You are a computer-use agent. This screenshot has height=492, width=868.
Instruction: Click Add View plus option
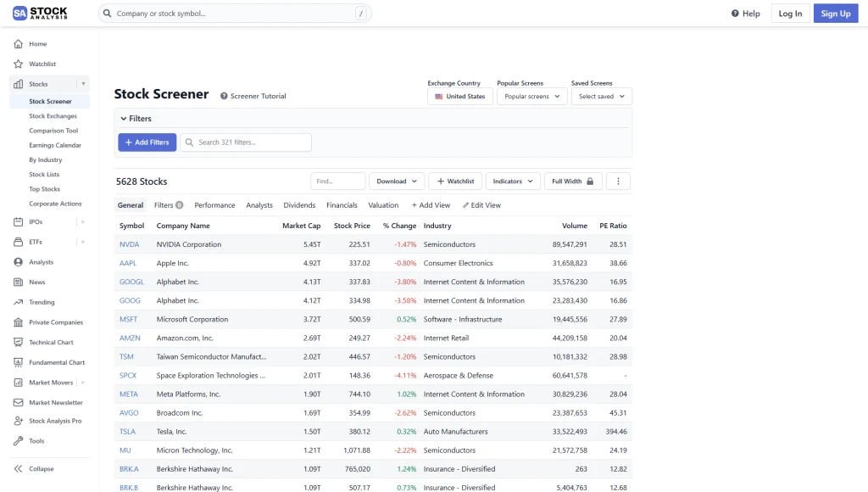[431, 205]
